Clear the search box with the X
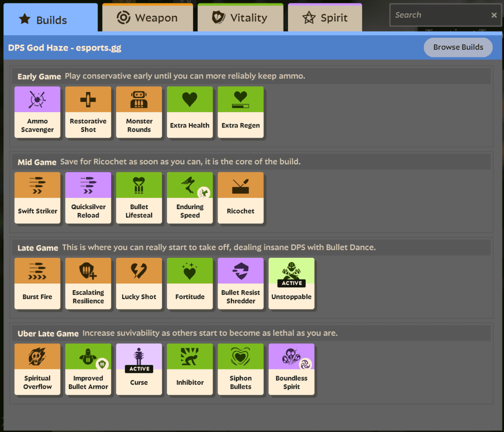The width and height of the screenshot is (504, 432). 494,15
